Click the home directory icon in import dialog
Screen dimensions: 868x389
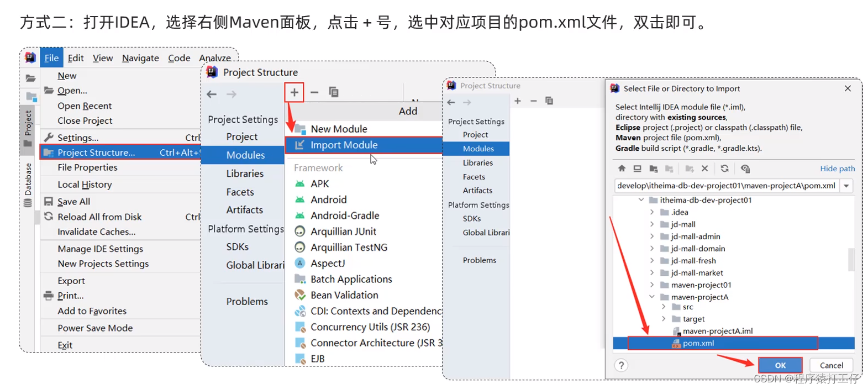coord(622,169)
